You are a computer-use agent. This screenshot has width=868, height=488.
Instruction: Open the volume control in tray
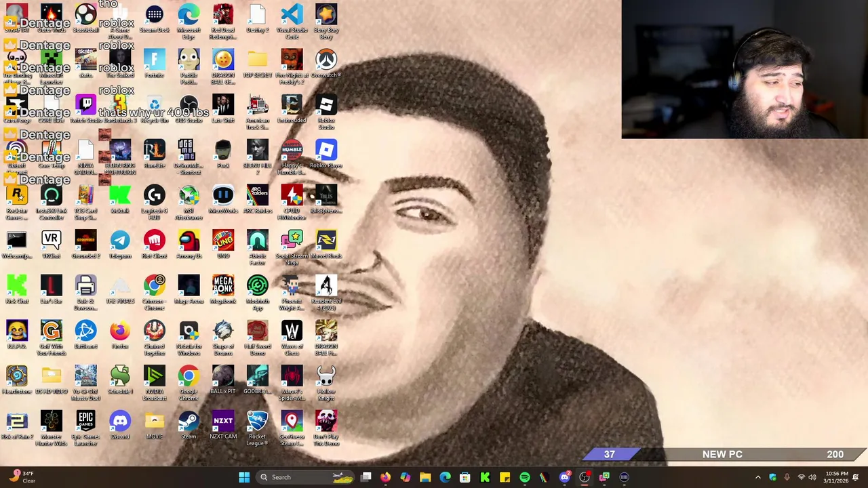[812, 477]
